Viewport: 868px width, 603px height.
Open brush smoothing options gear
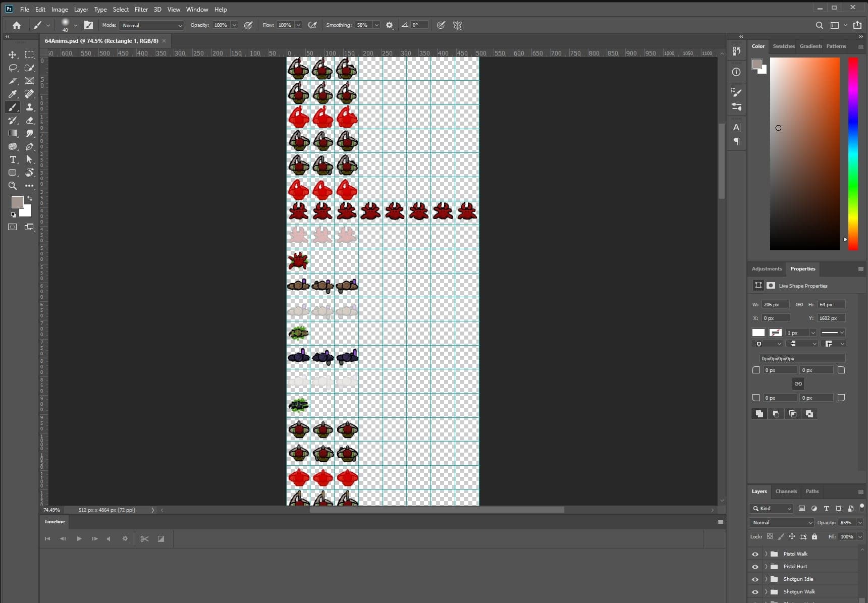[390, 25]
